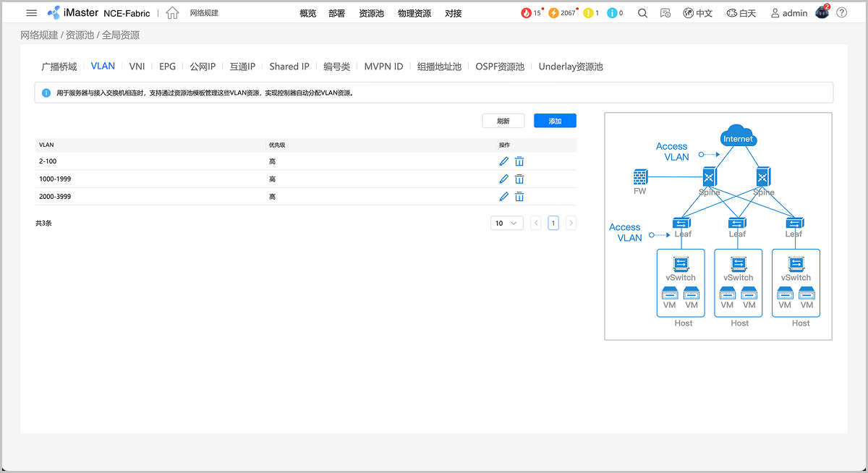Edit the VLAN 2-100 row
The image size is (868, 473).
click(504, 161)
